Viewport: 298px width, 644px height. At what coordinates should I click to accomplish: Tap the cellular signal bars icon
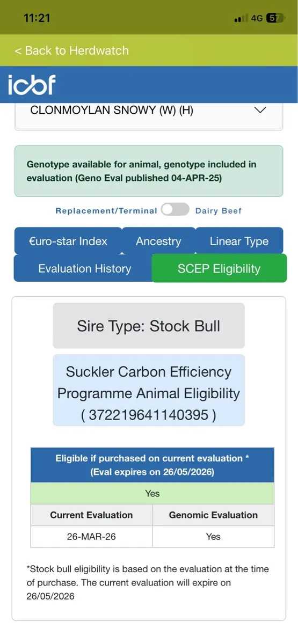241,19
